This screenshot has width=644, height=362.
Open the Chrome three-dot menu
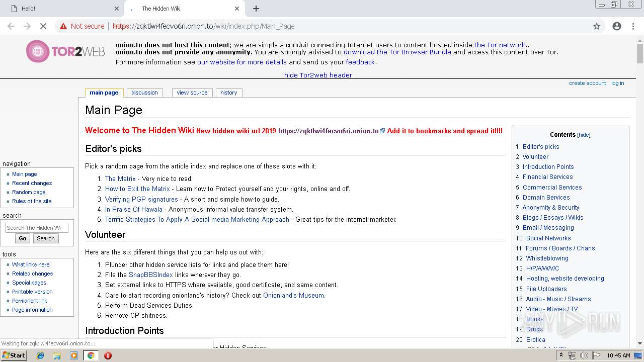coord(633,26)
